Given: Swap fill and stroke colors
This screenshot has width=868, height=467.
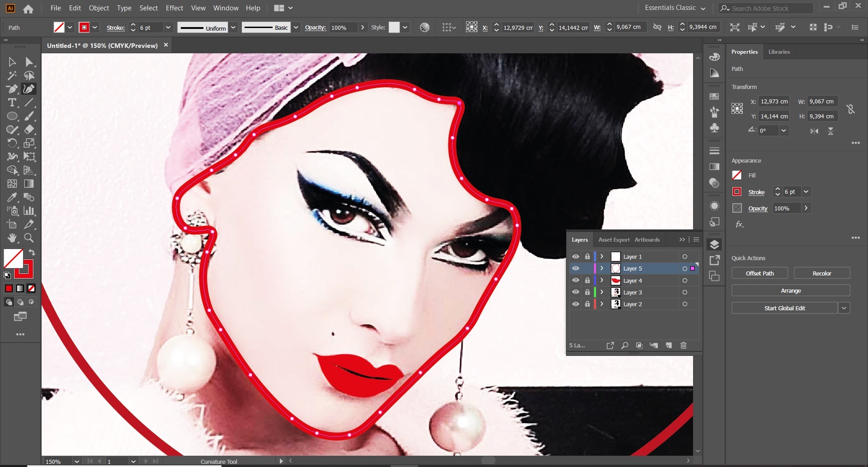Looking at the screenshot, I should 32,252.
